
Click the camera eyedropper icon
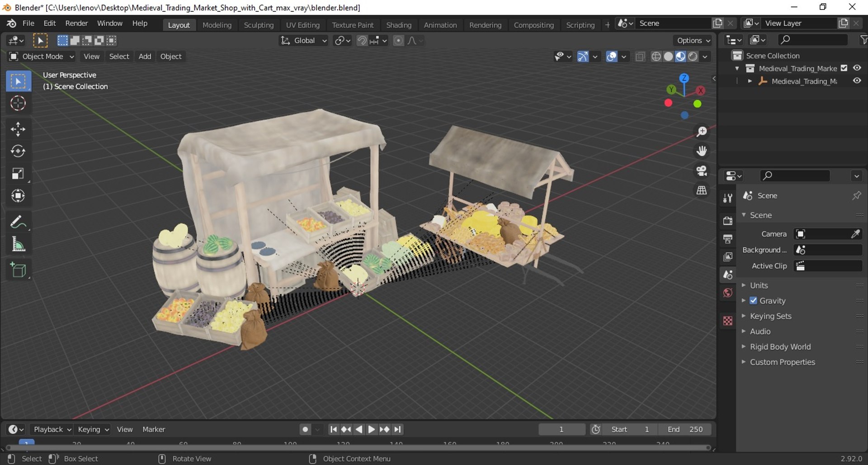pos(855,234)
